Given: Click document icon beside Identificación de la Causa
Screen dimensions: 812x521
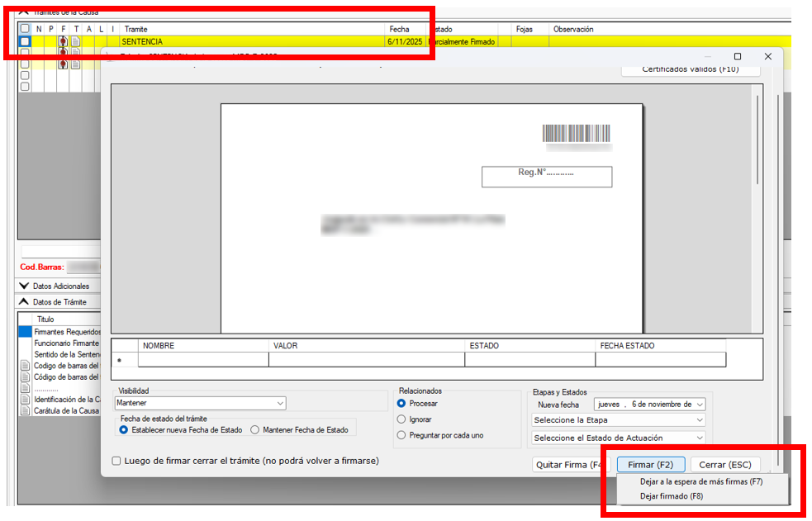Looking at the screenshot, I should 25,399.
